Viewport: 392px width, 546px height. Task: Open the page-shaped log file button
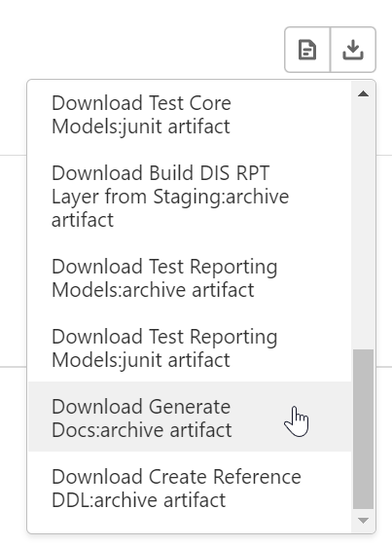coord(307,50)
